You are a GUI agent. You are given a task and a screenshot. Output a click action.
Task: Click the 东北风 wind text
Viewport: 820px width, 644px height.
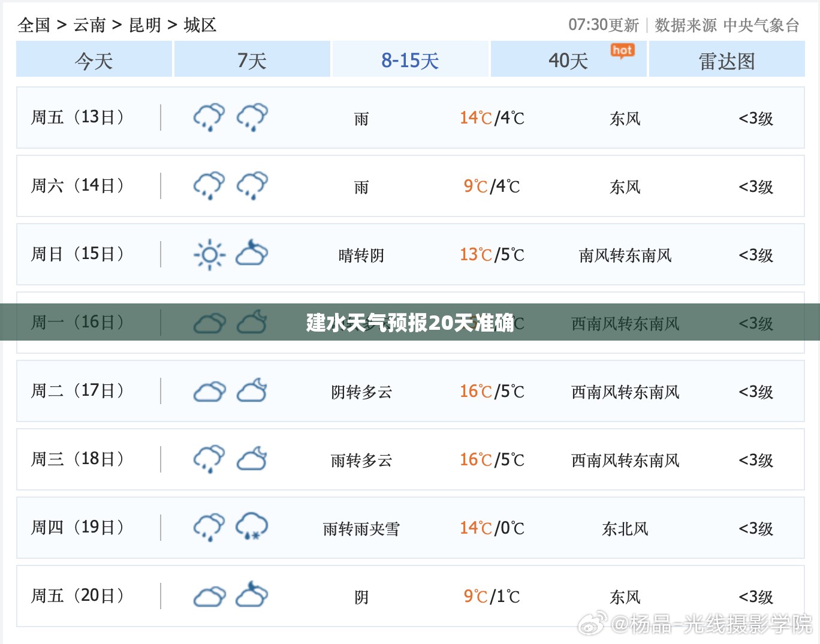click(625, 529)
